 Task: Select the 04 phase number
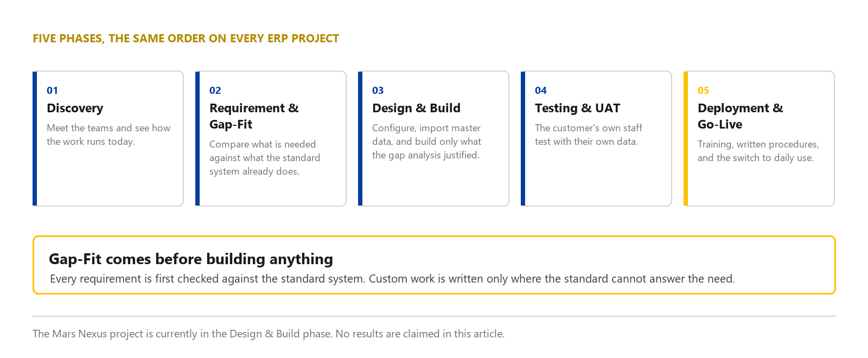(541, 91)
